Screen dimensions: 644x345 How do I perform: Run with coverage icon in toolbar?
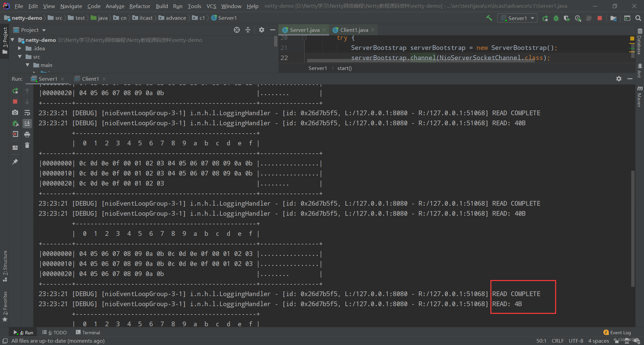pyautogui.click(x=567, y=18)
